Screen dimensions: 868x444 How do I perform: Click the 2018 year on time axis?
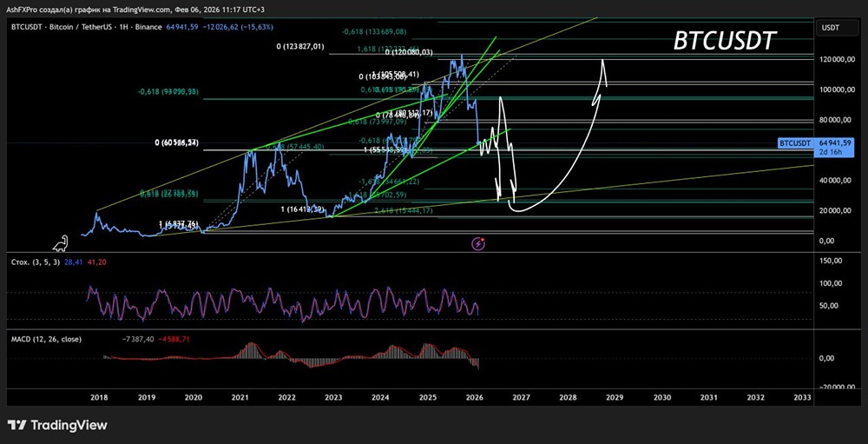coord(99,397)
